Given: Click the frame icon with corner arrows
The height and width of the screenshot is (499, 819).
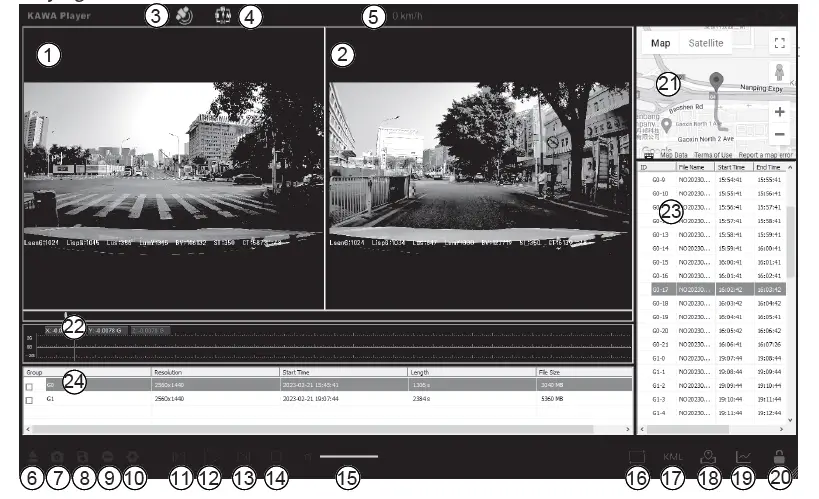Looking at the screenshot, I should (x=637, y=457).
